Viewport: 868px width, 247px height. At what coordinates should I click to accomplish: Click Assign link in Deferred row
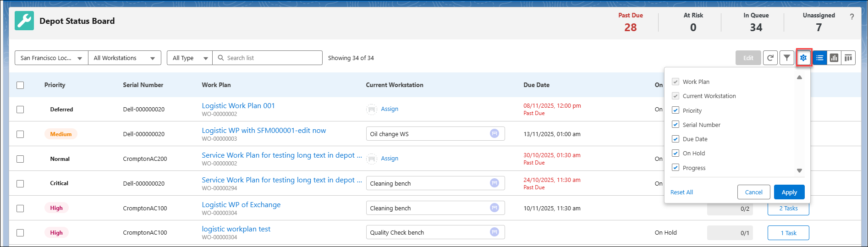point(390,109)
